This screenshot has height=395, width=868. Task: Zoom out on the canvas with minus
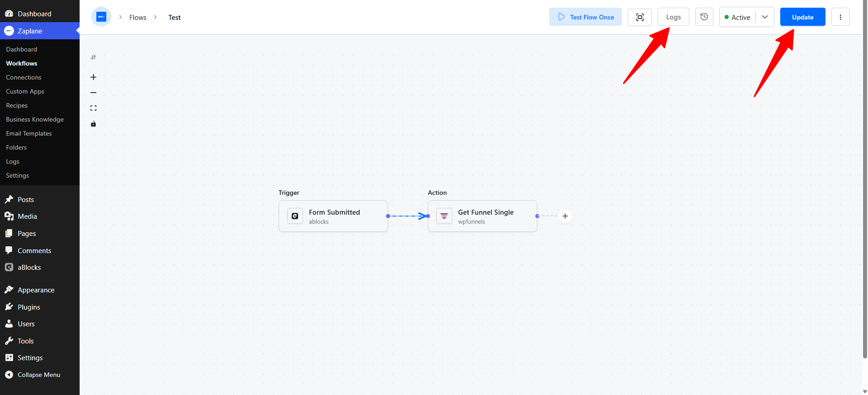click(x=93, y=93)
